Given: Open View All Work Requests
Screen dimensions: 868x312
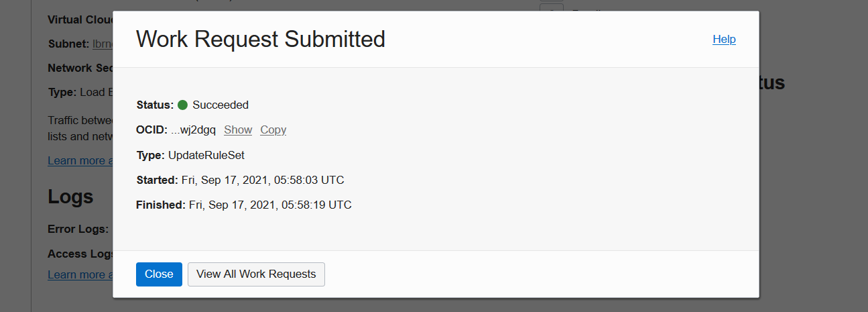Looking at the screenshot, I should point(256,274).
